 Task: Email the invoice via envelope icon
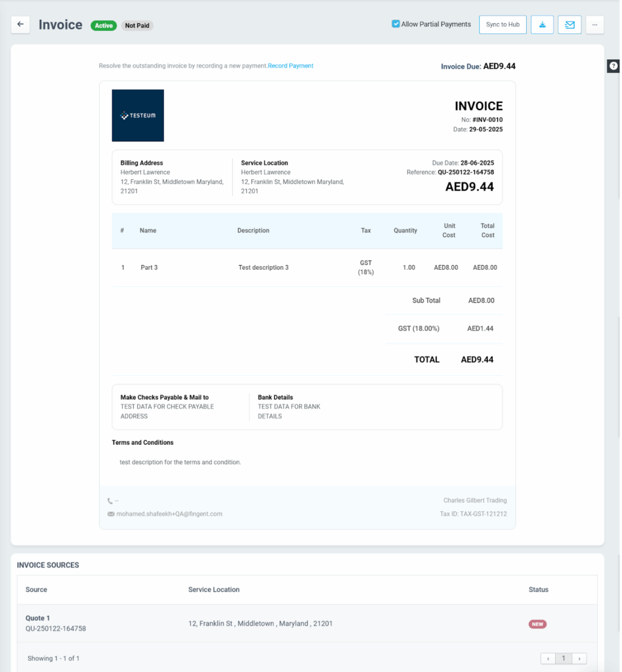click(570, 24)
